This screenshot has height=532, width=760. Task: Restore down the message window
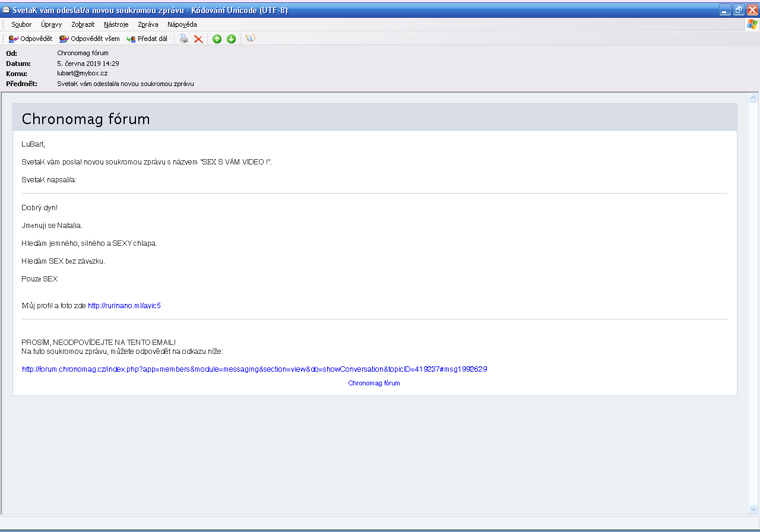[739, 10]
